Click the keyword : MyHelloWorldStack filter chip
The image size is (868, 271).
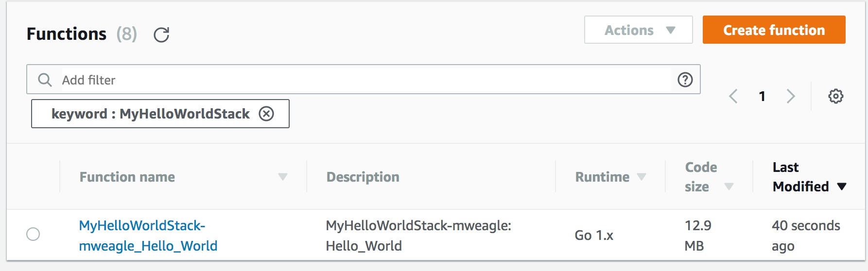coord(150,114)
